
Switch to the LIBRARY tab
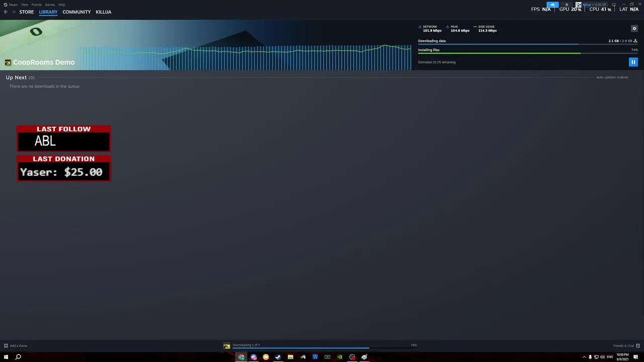(x=48, y=12)
